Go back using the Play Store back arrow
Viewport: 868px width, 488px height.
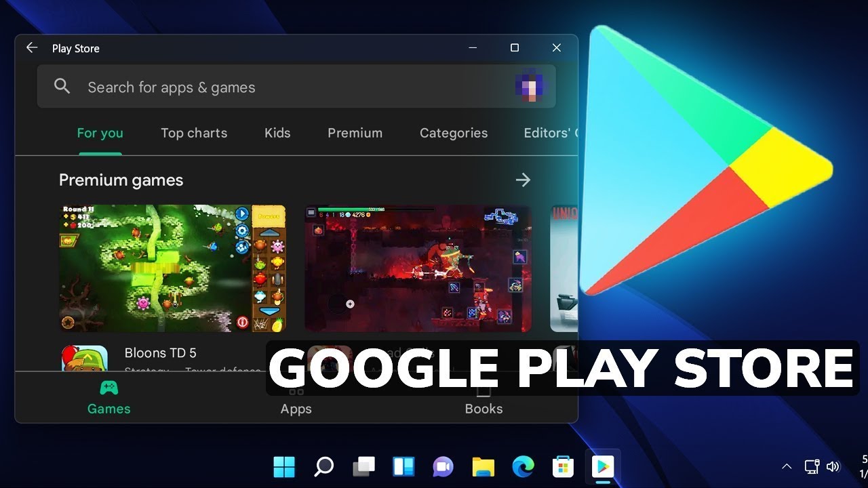(x=31, y=47)
